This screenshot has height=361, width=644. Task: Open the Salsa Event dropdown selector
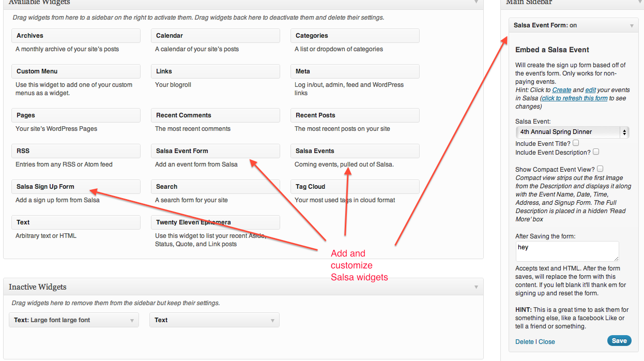point(572,132)
